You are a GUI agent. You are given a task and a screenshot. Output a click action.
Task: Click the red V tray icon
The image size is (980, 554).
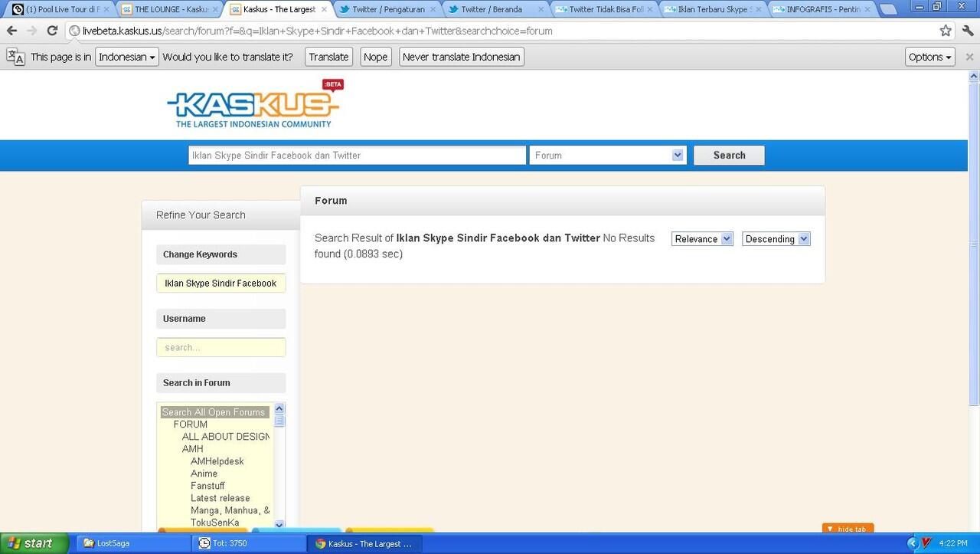coord(926,543)
